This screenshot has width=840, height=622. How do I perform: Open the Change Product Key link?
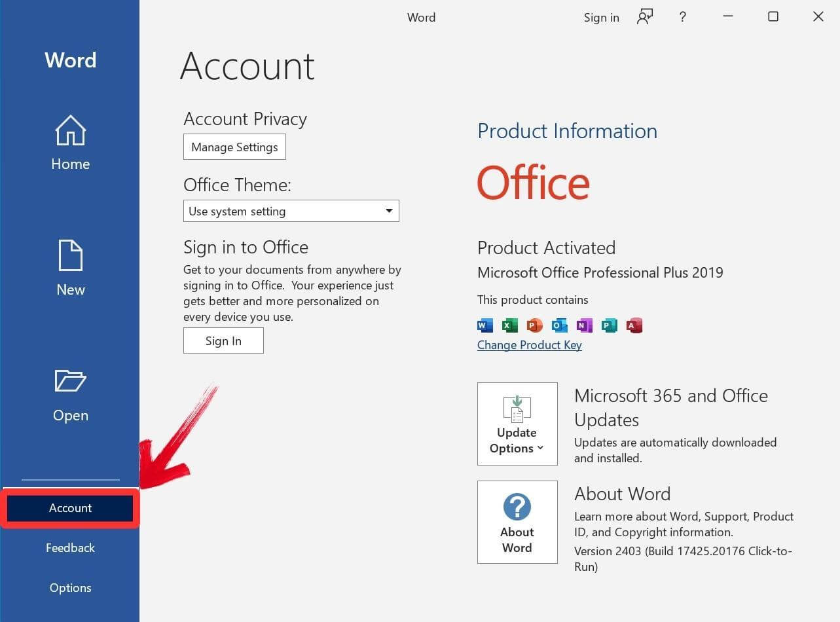click(529, 345)
